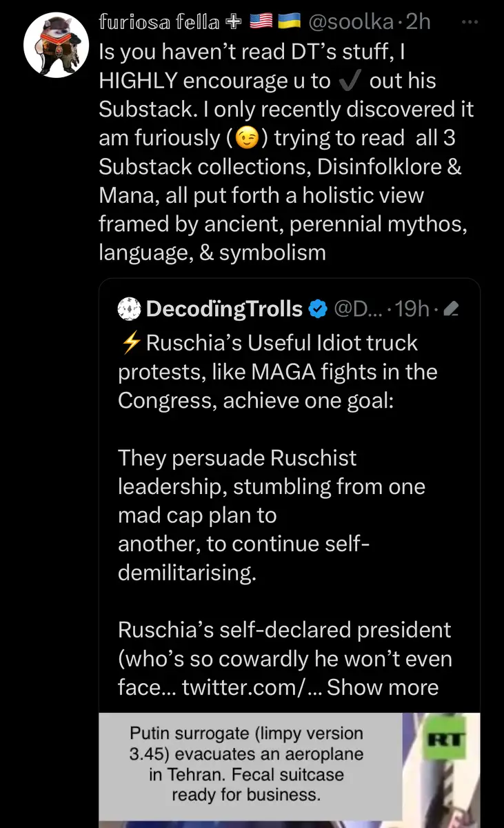Open the DecodingTrolls avatar in quoted tweet

point(129,308)
